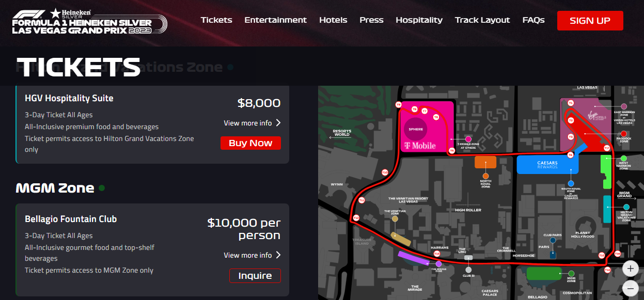Click the Mirage Zone purple marker
644x300 pixels.
click(x=438, y=264)
